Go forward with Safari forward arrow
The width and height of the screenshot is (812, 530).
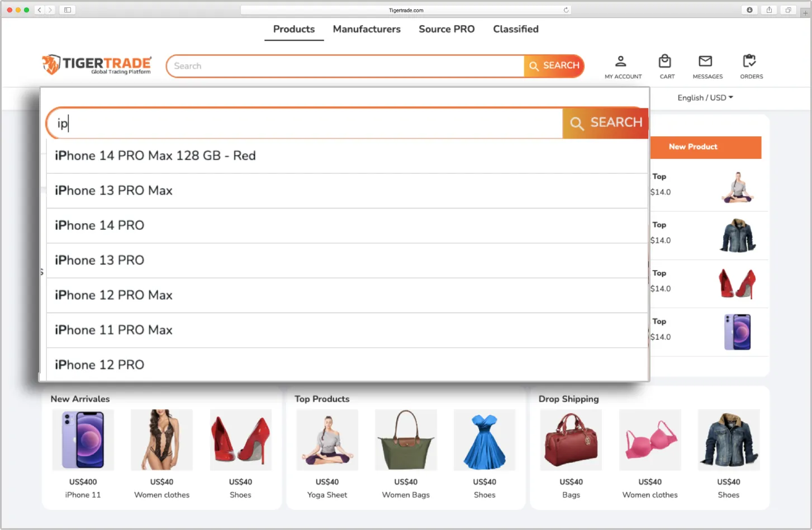tap(50, 10)
